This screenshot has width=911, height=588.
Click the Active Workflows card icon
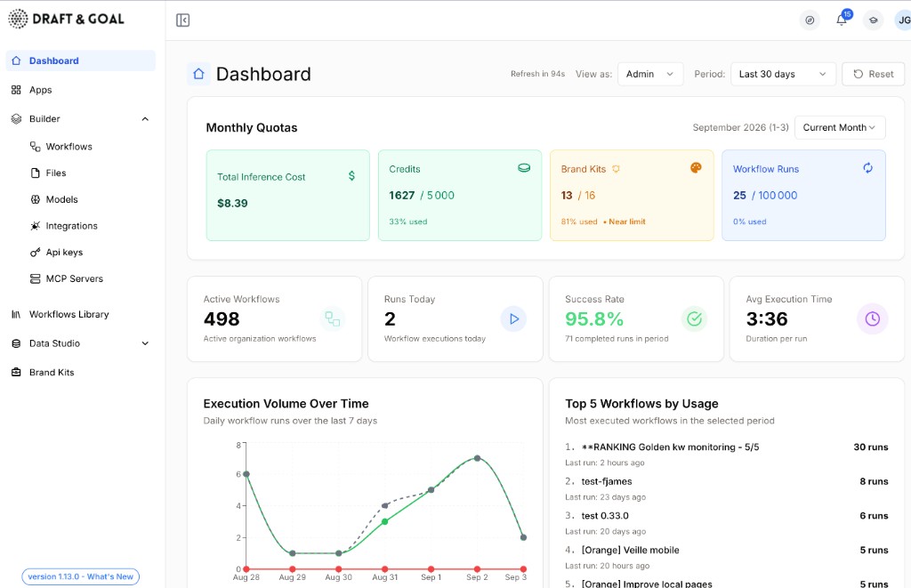tap(333, 318)
